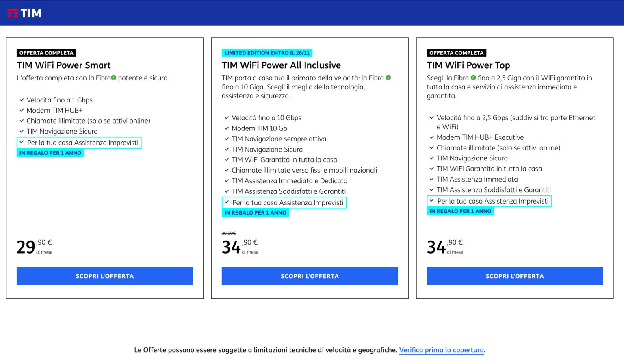
Task: Select the highlighted Assistenza Imprevisti item in All Inclusive
Action: 284,202
